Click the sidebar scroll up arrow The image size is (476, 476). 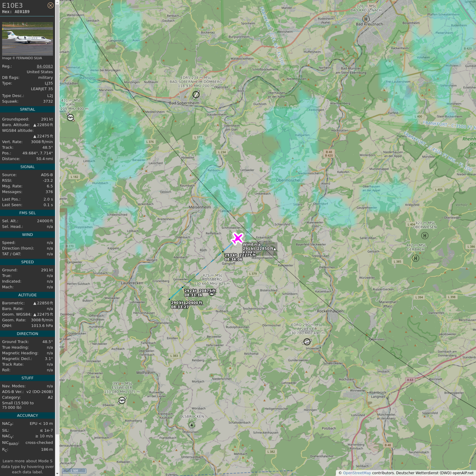click(57, 2)
